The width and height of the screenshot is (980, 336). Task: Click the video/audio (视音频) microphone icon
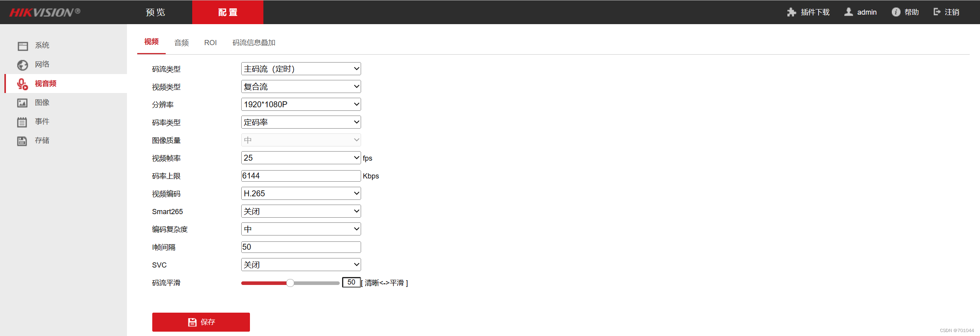tap(23, 84)
